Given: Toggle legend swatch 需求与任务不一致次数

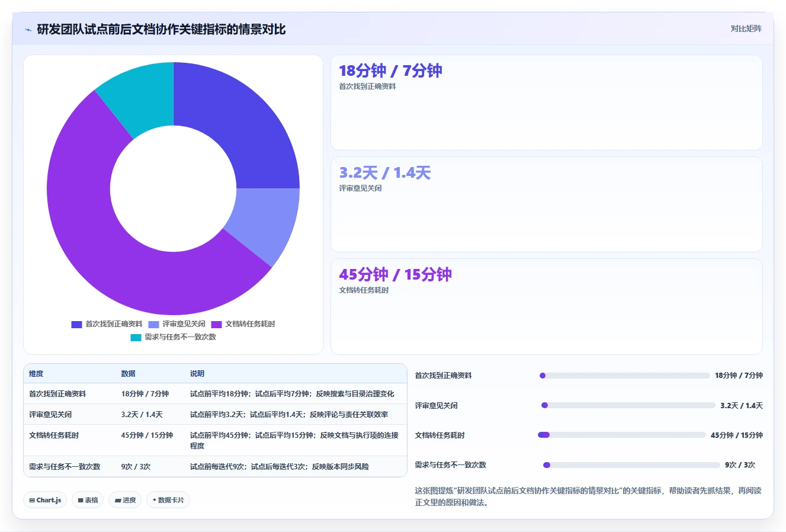Looking at the screenshot, I should click(136, 337).
